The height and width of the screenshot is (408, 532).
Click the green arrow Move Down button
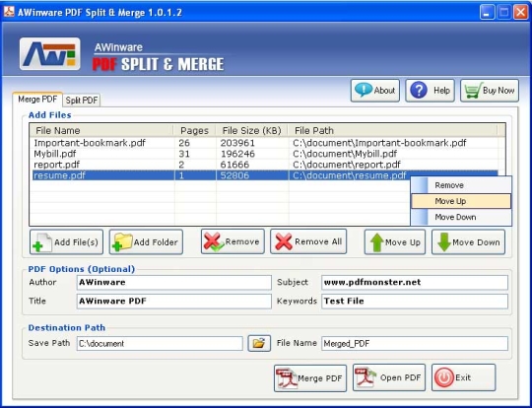pos(468,242)
